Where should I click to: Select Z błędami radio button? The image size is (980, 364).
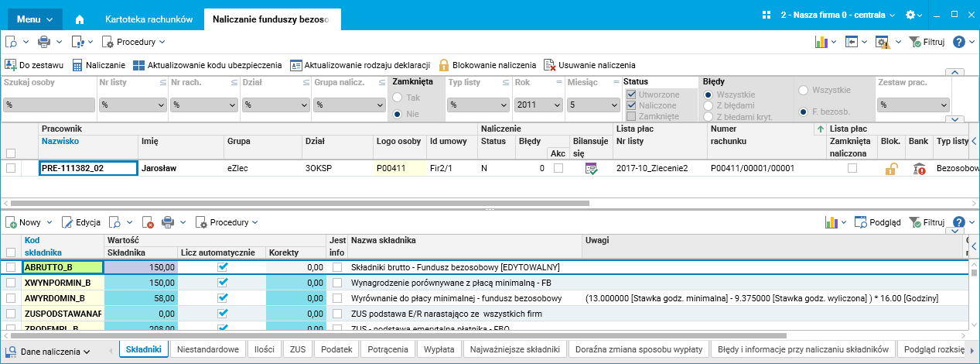[709, 105]
